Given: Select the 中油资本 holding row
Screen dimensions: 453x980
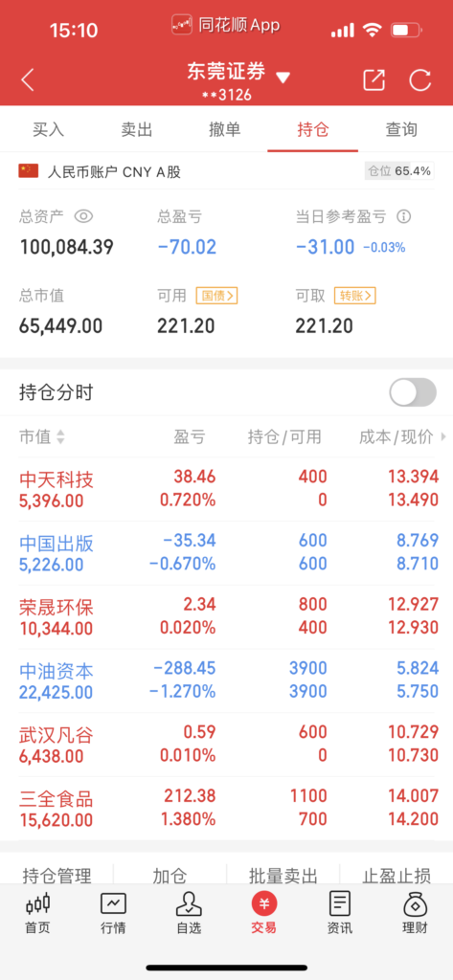Looking at the screenshot, I should [x=226, y=680].
